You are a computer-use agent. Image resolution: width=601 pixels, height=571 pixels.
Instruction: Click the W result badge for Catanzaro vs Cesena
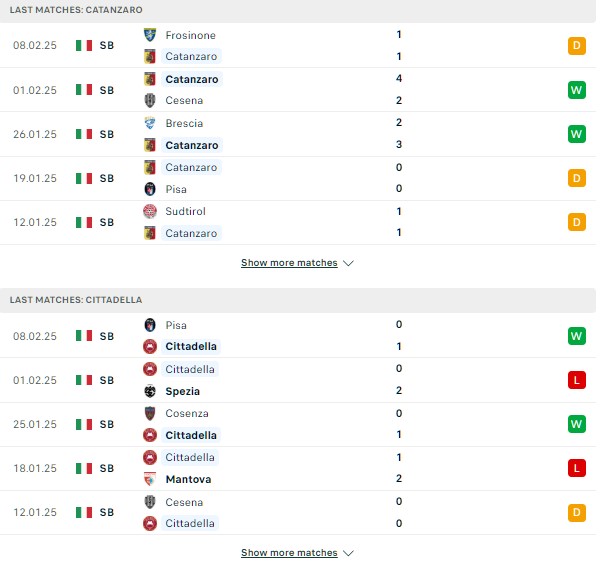tap(577, 90)
